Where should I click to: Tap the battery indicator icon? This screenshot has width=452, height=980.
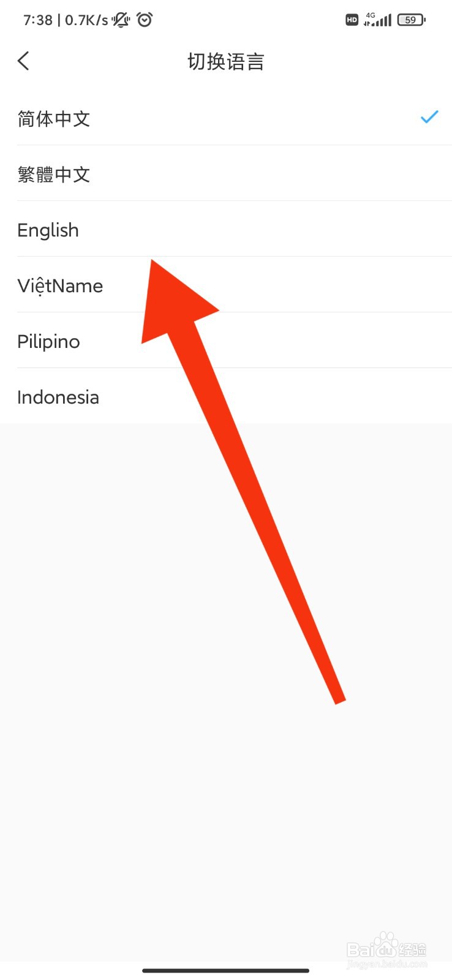[412, 20]
